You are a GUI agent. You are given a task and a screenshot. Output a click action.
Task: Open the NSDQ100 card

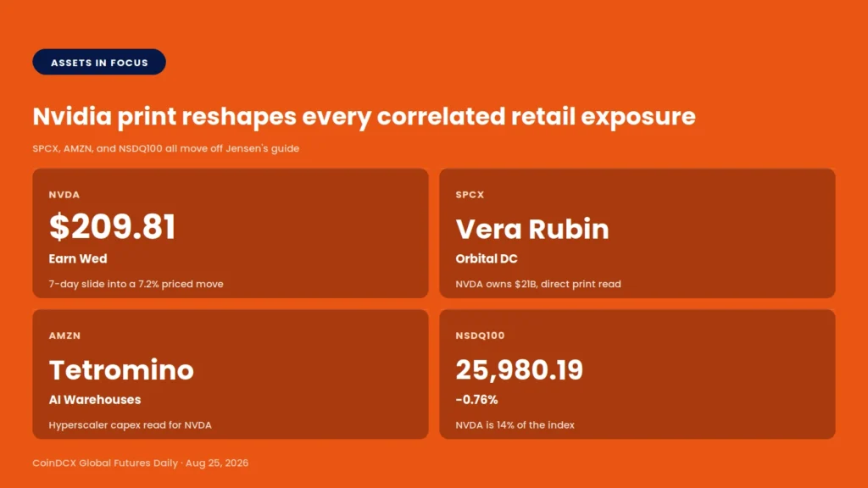pyautogui.click(x=637, y=374)
